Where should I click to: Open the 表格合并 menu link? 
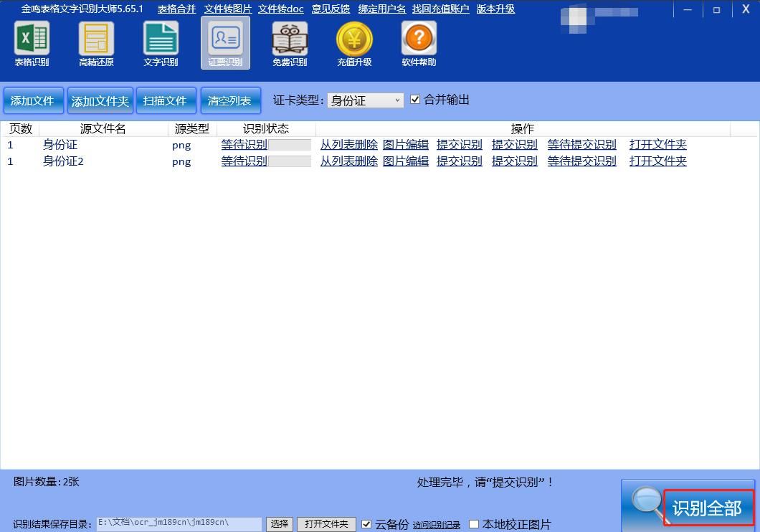pos(176,9)
